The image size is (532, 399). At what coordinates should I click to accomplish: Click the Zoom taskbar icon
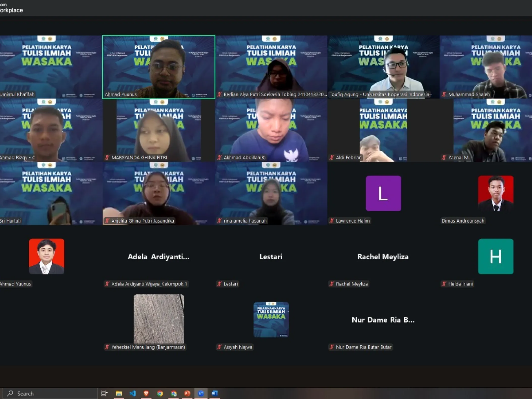tap(201, 393)
